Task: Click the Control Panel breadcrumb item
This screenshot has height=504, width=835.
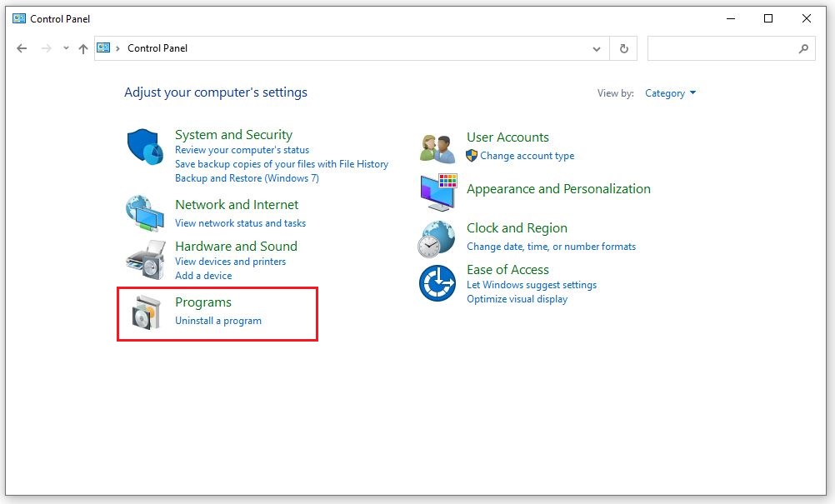Action: point(156,48)
